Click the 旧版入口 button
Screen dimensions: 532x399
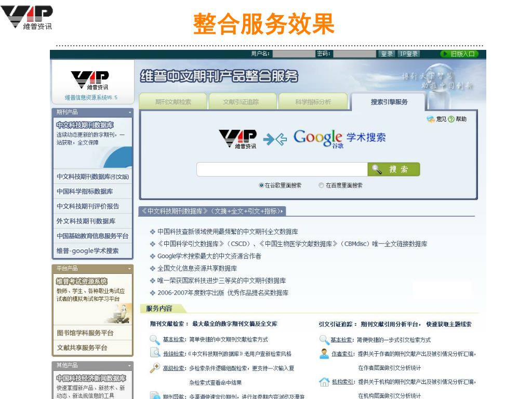(459, 54)
